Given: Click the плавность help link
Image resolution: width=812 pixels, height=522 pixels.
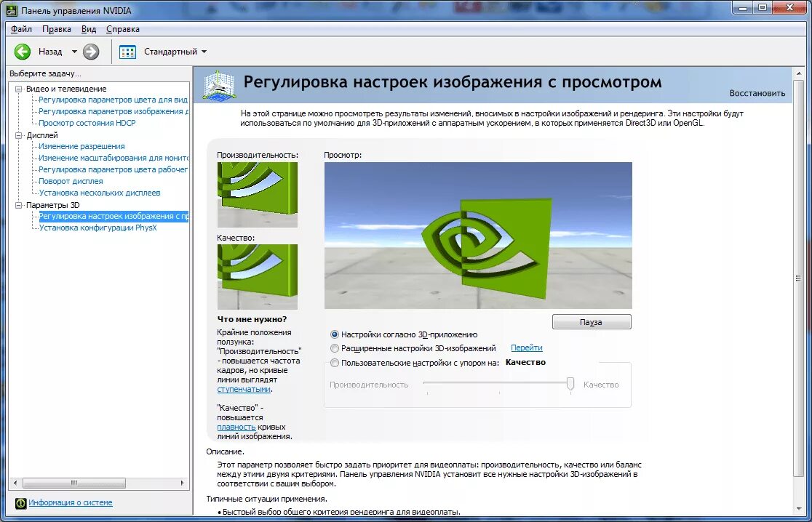Looking at the screenshot, I should pos(236,427).
